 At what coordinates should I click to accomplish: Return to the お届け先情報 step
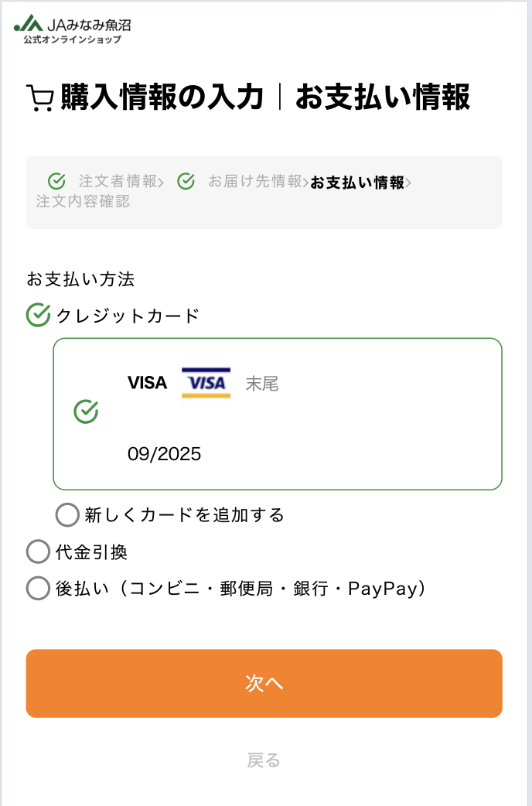click(x=255, y=182)
